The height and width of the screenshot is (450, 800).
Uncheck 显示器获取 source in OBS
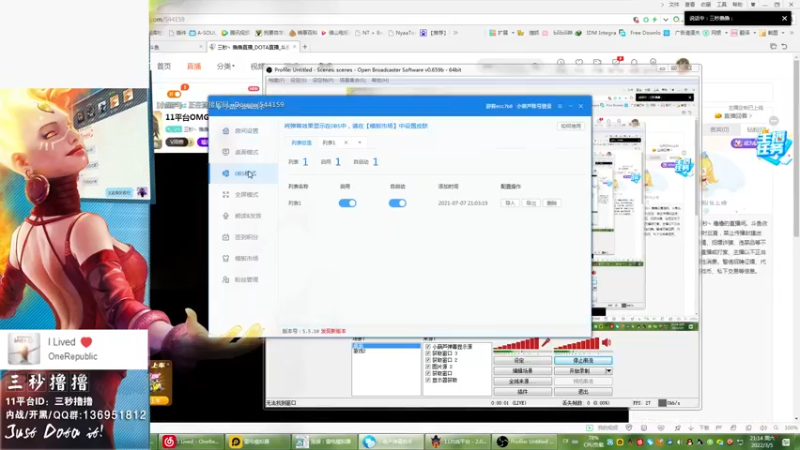[428, 380]
